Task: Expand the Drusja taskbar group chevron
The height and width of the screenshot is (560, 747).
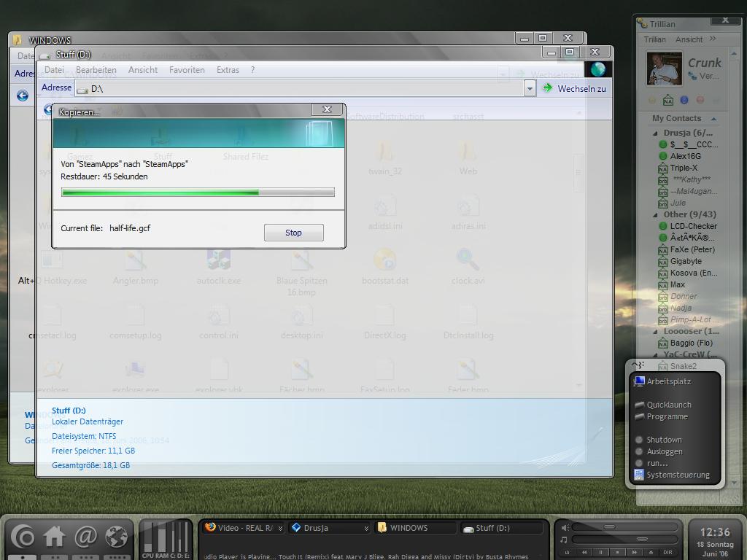Action: pos(366,528)
